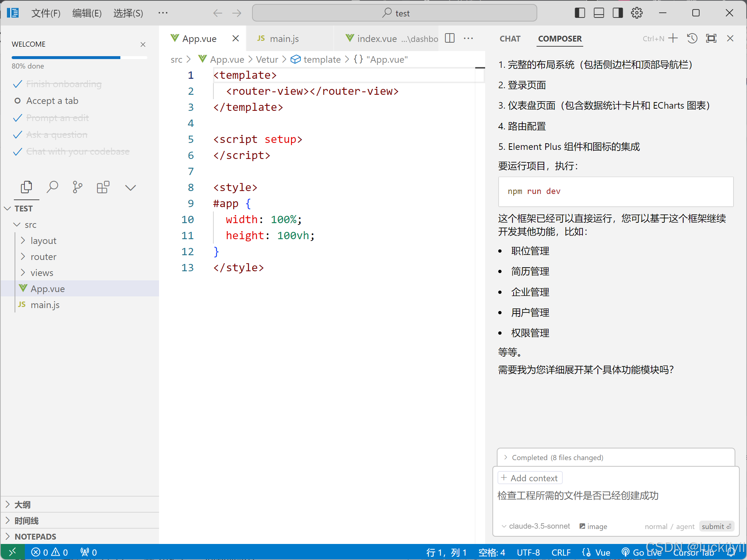
Task: Toggle the bottom panel layout icon
Action: [x=599, y=13]
